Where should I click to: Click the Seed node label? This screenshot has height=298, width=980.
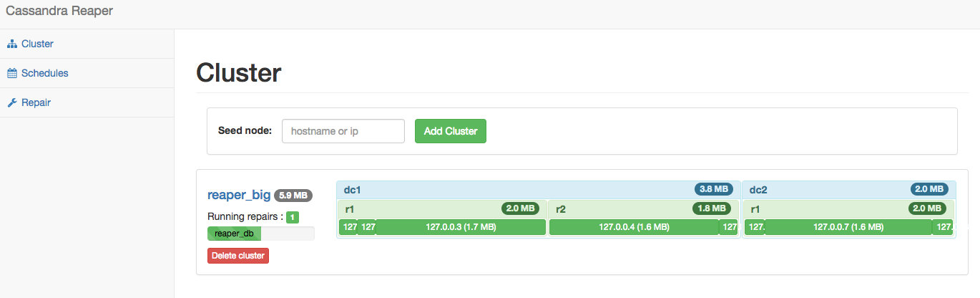click(245, 131)
